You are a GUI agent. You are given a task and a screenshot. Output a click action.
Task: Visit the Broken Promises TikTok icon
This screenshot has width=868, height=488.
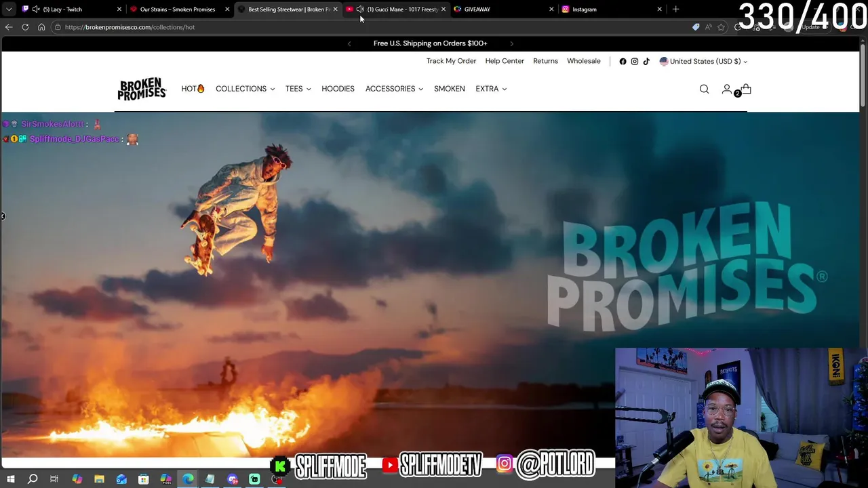point(646,61)
